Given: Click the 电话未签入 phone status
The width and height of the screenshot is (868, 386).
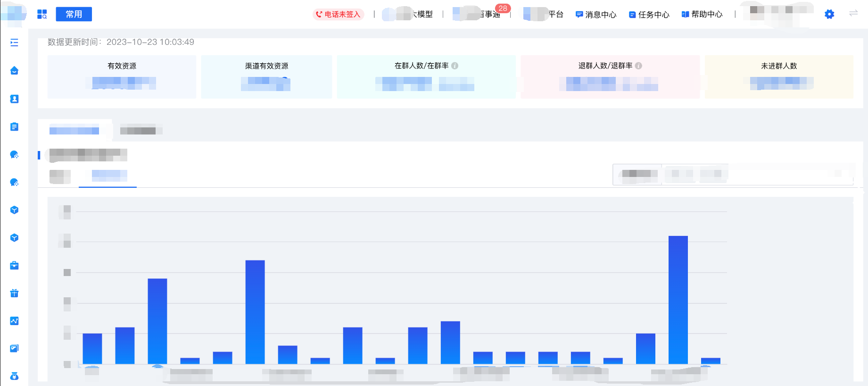Looking at the screenshot, I should click(338, 15).
